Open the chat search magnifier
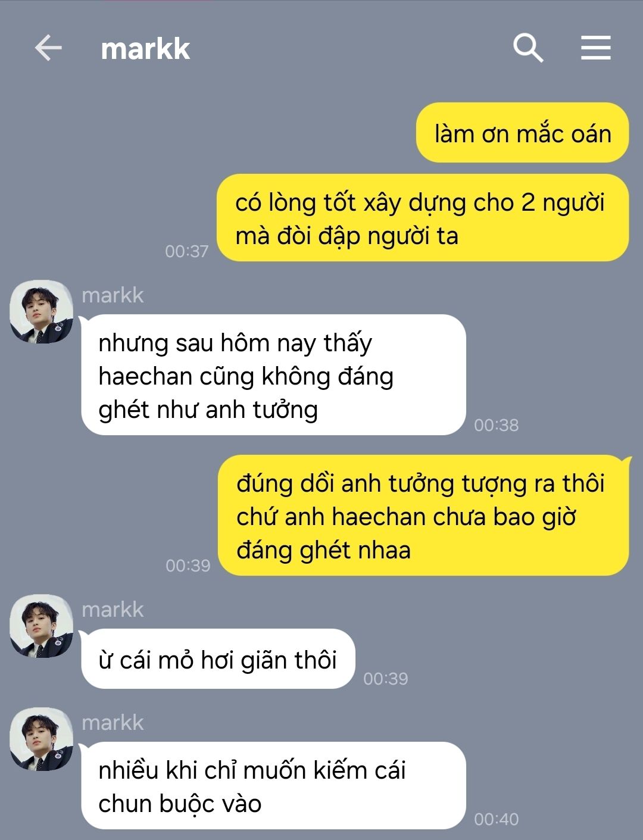 coord(528,48)
